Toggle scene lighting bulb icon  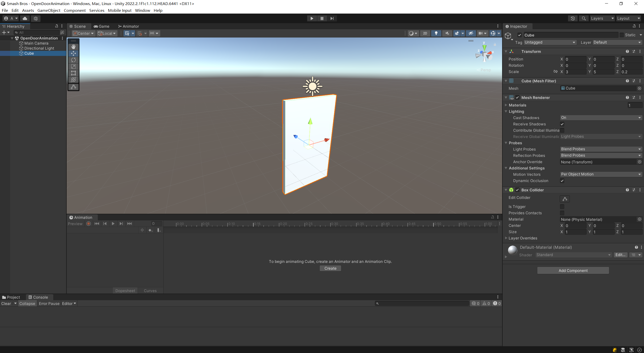click(436, 33)
